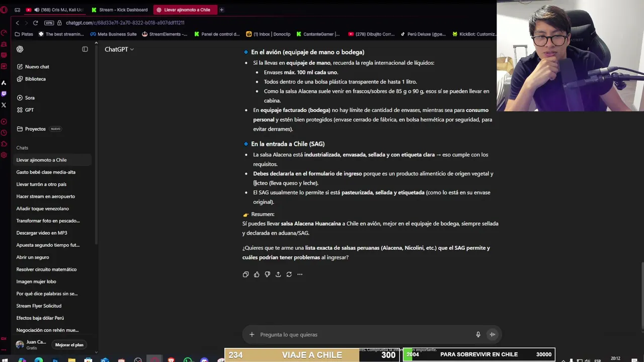Open the Opera menu logo
The height and width of the screenshot is (362, 644).
(4, 10)
